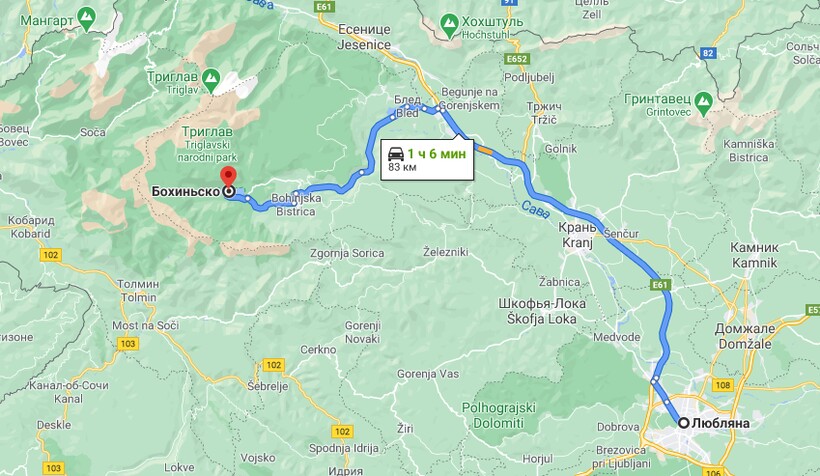Click the E652 highway shield
The height and width of the screenshot is (476, 820).
pos(517,59)
